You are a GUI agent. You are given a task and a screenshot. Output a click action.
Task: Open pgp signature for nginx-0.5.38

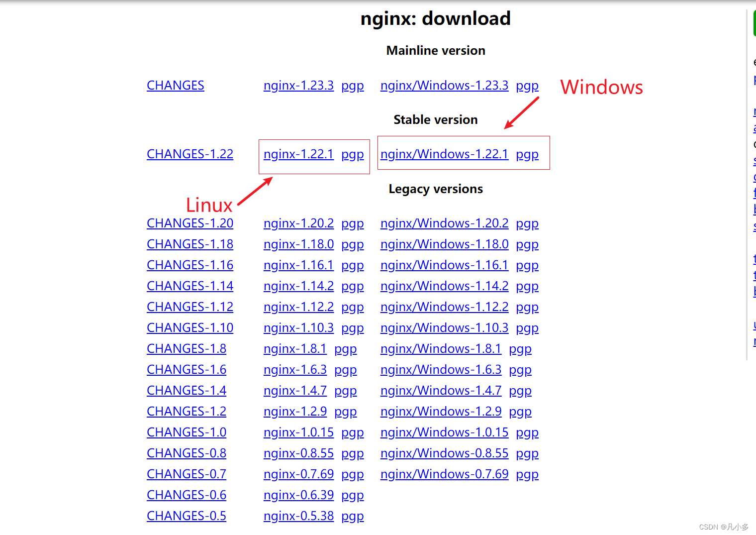click(x=353, y=516)
